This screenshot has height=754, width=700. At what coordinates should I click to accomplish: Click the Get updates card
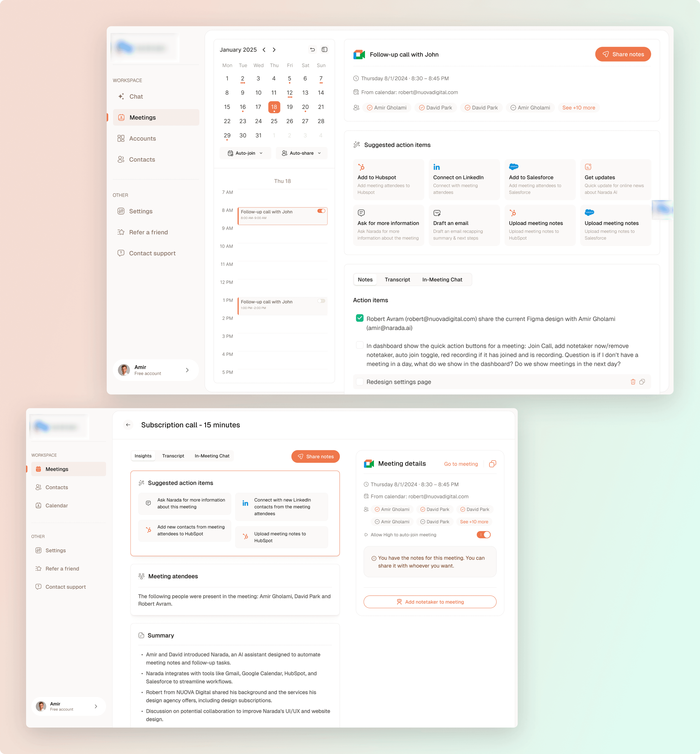pos(616,180)
